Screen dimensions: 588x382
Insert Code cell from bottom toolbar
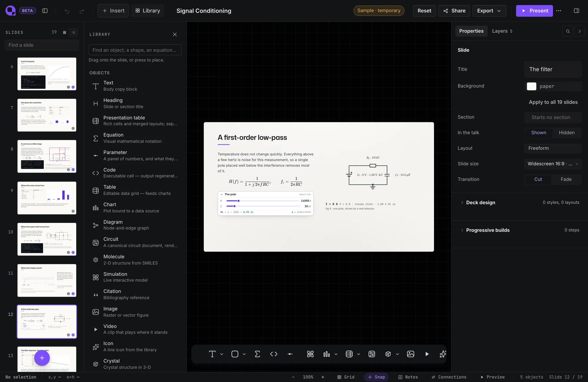click(274, 354)
